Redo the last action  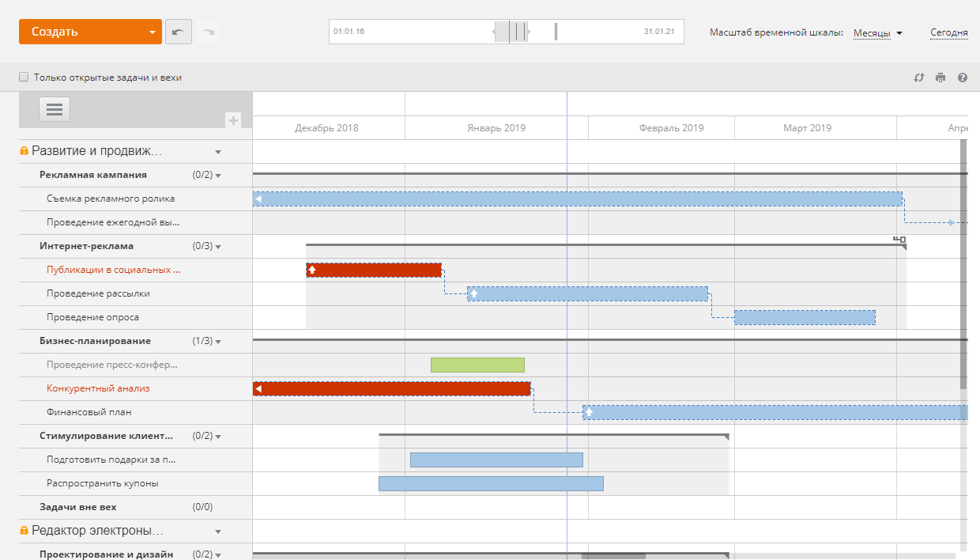click(209, 32)
